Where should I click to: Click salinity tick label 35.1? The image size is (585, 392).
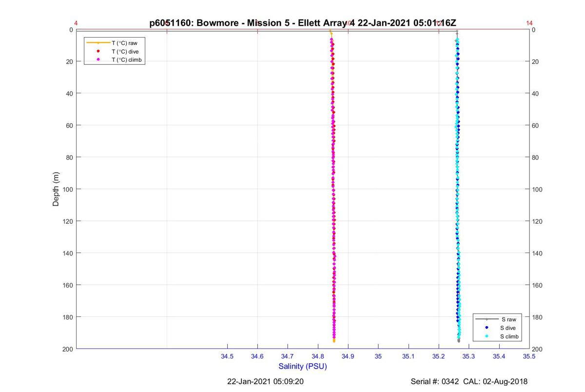pyautogui.click(x=409, y=357)
